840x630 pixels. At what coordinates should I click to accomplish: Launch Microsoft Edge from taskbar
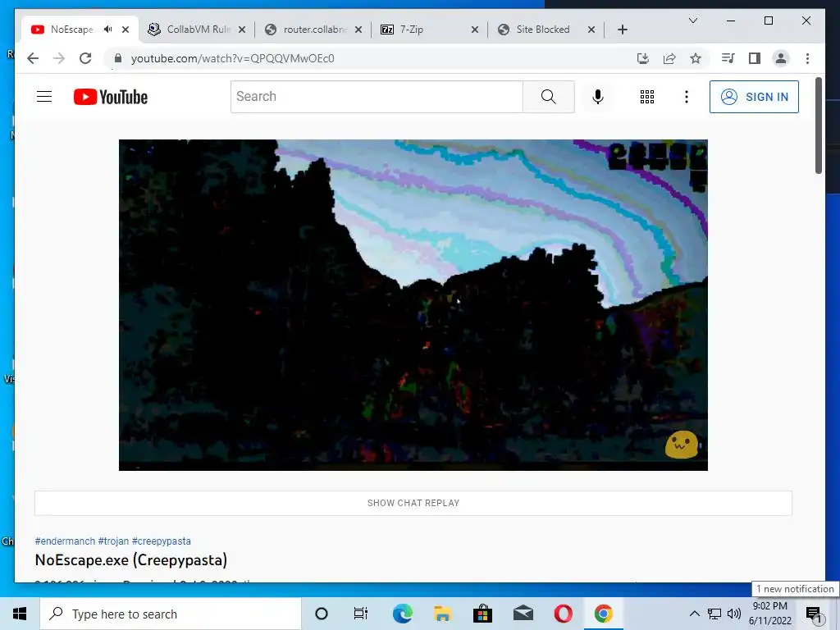click(402, 614)
